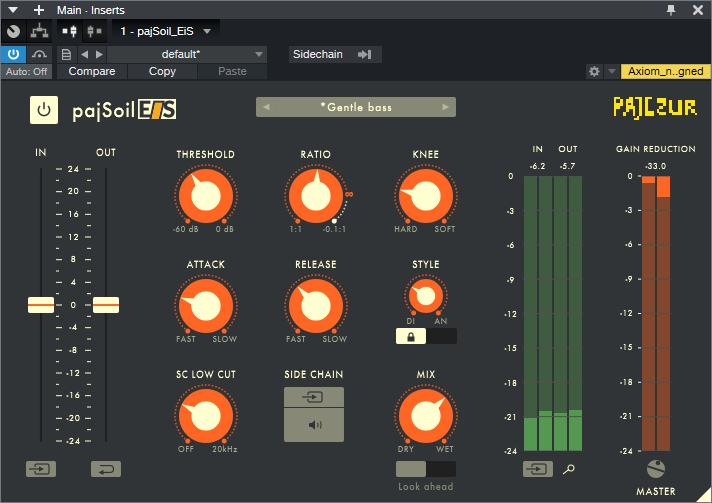
Task: Open settings gear icon near Axiom label
Action: [594, 71]
